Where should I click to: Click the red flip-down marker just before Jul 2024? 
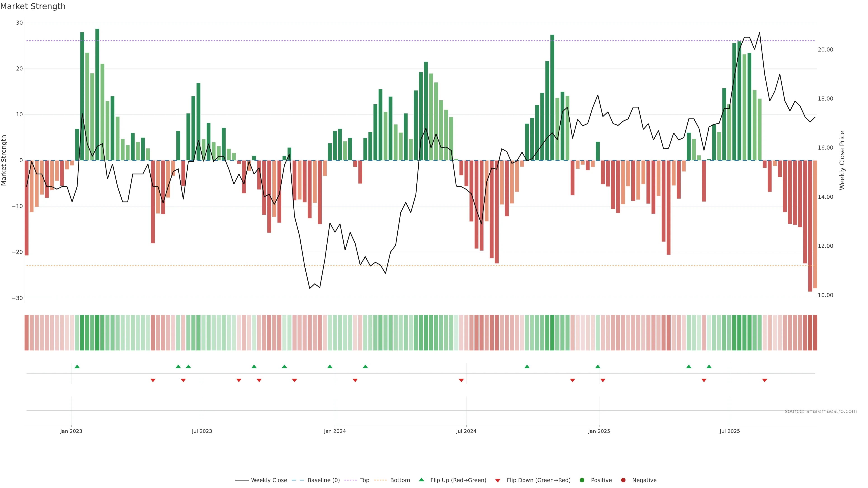click(x=461, y=380)
